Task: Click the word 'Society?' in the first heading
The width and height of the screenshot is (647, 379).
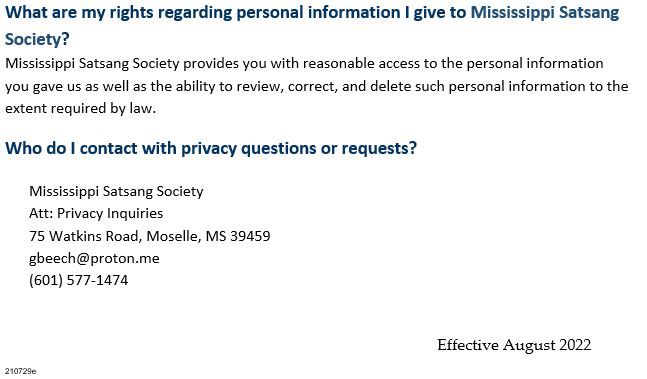Action: point(37,39)
